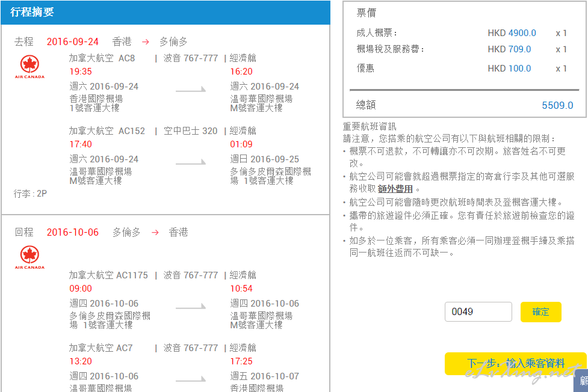Click departure time 19:35
The image size is (588, 392).
click(x=81, y=72)
